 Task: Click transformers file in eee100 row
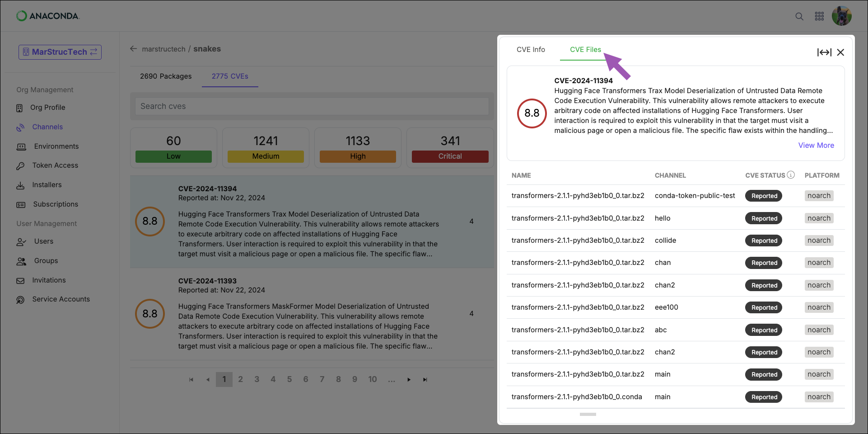578,307
